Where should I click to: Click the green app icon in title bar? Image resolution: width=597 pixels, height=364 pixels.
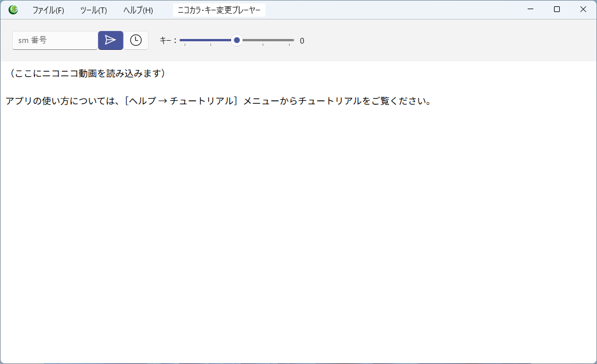click(x=13, y=10)
